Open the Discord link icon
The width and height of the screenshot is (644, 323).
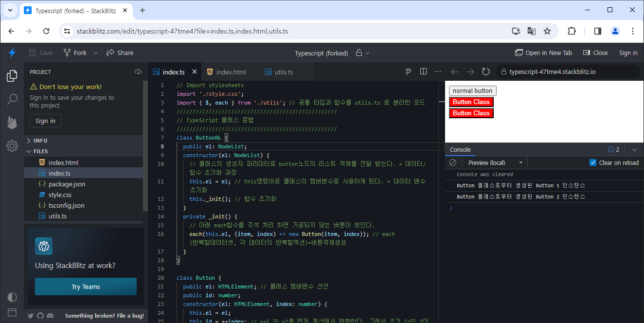pyautogui.click(x=50, y=316)
